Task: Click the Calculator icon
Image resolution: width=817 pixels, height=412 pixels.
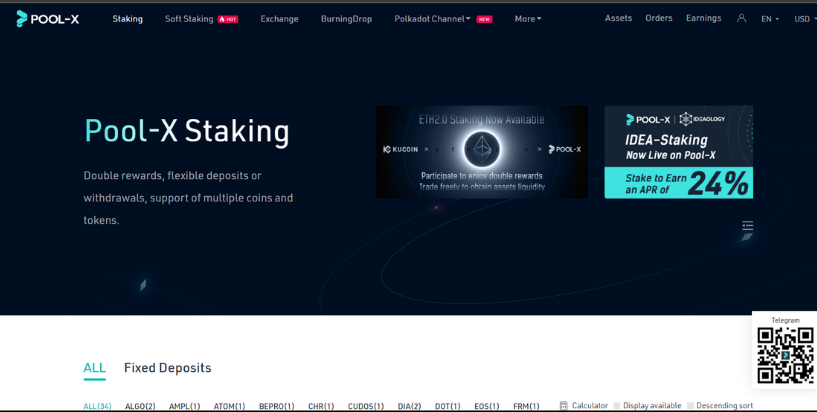Action: click(563, 405)
